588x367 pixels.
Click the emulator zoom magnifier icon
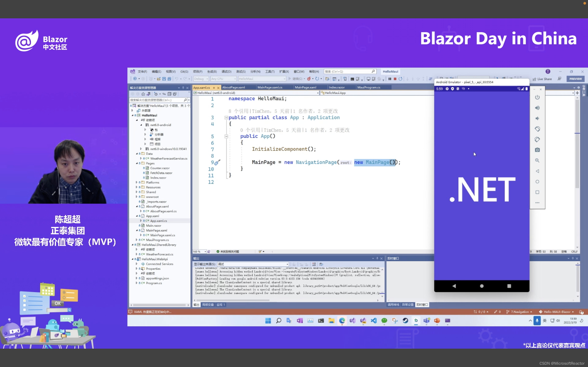537,160
